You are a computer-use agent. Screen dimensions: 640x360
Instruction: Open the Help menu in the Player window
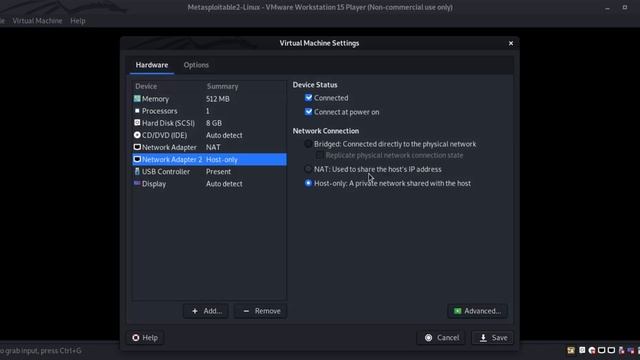click(78, 21)
